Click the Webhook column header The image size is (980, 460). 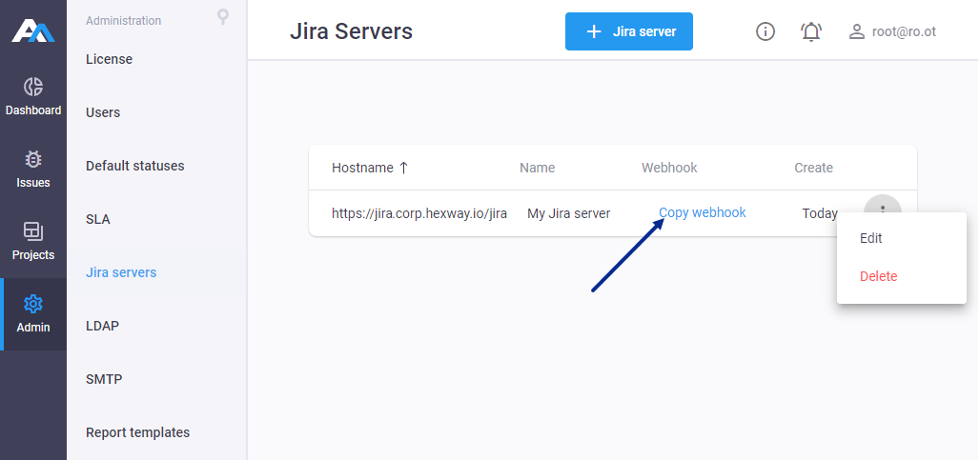669,168
